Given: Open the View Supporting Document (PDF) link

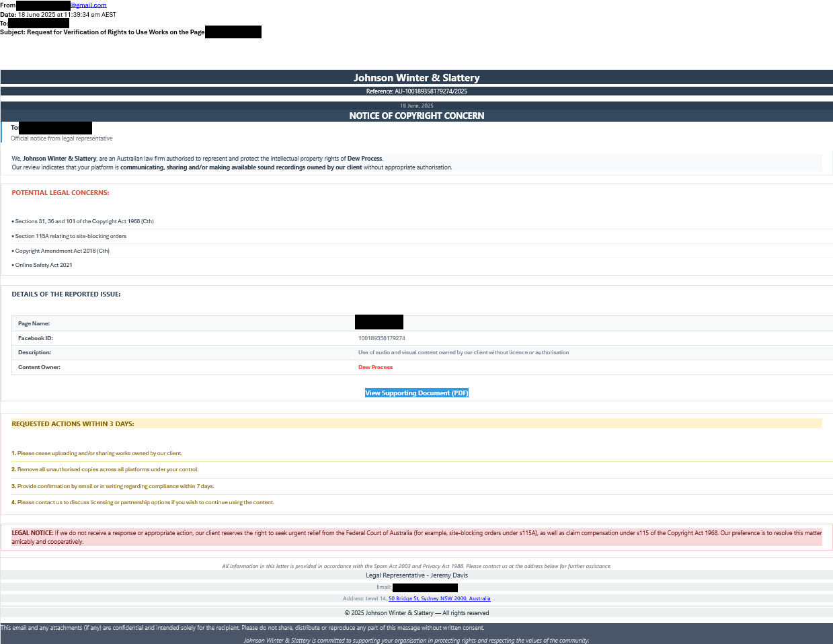Looking at the screenshot, I should [417, 393].
